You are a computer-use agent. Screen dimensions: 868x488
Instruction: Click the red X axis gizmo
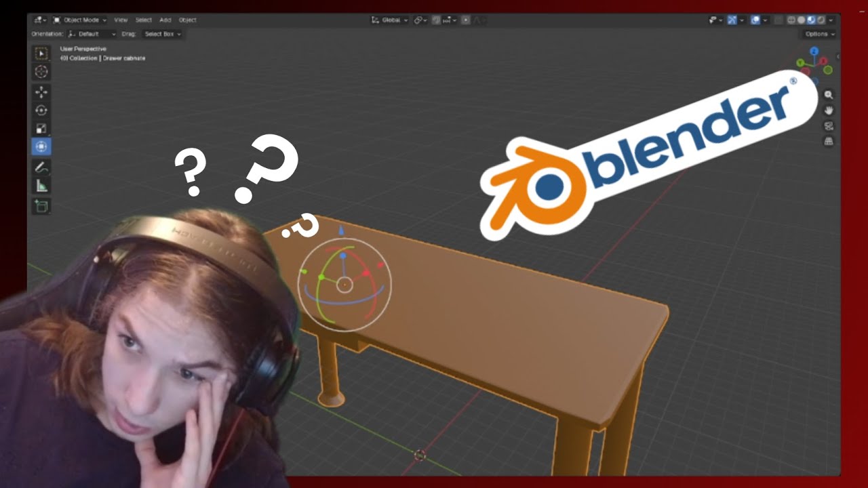(x=823, y=61)
